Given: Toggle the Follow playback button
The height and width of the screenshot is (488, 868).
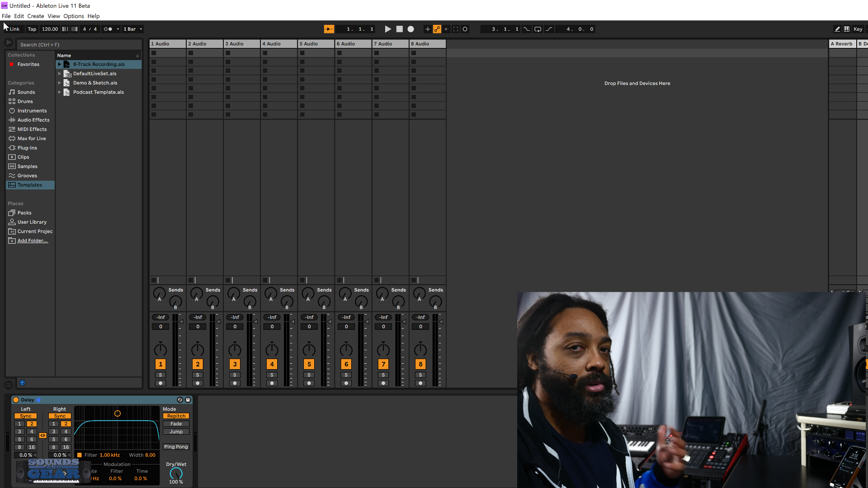Looking at the screenshot, I should tap(329, 29).
